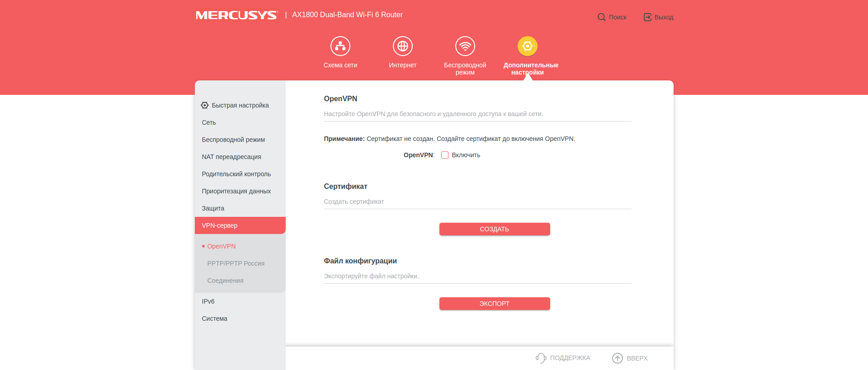Expand the Сеть sidebar menu
This screenshot has height=370, width=868.
click(209, 122)
